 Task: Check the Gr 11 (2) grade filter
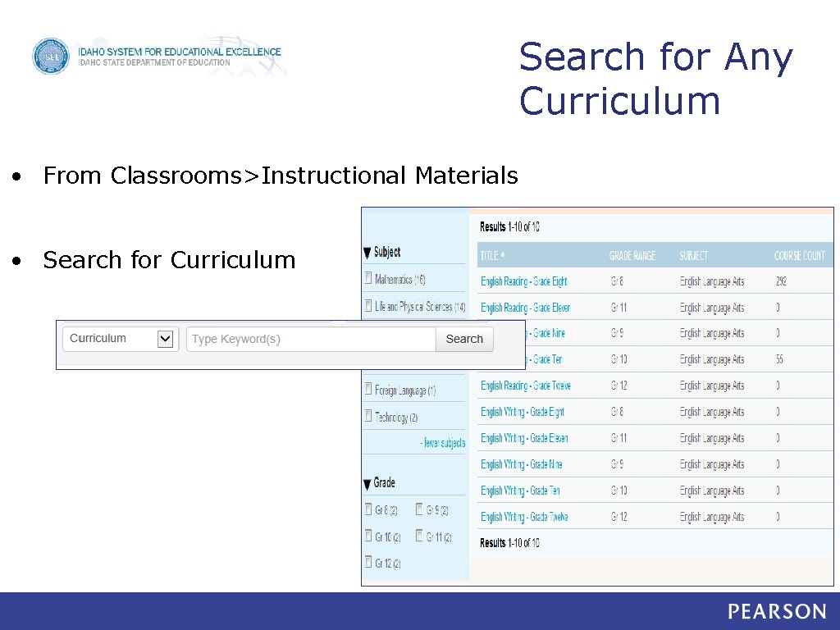tap(419, 535)
